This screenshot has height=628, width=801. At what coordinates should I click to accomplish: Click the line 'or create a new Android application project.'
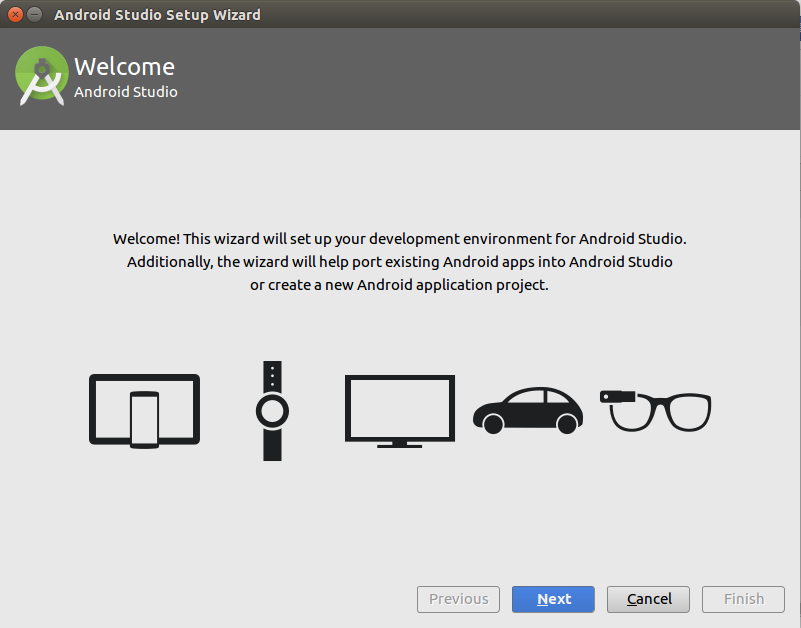pos(399,285)
